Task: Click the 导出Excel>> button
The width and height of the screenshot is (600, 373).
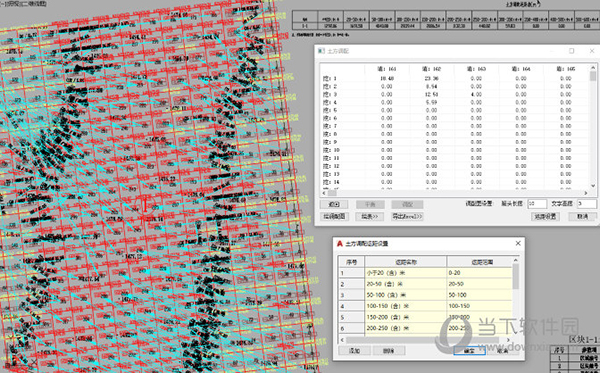Action: pyautogui.click(x=407, y=217)
